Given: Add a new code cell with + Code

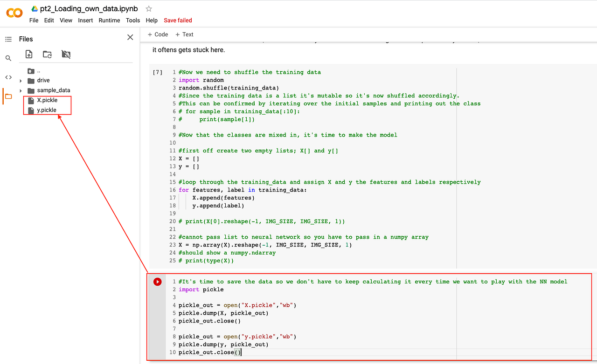Looking at the screenshot, I should 158,34.
